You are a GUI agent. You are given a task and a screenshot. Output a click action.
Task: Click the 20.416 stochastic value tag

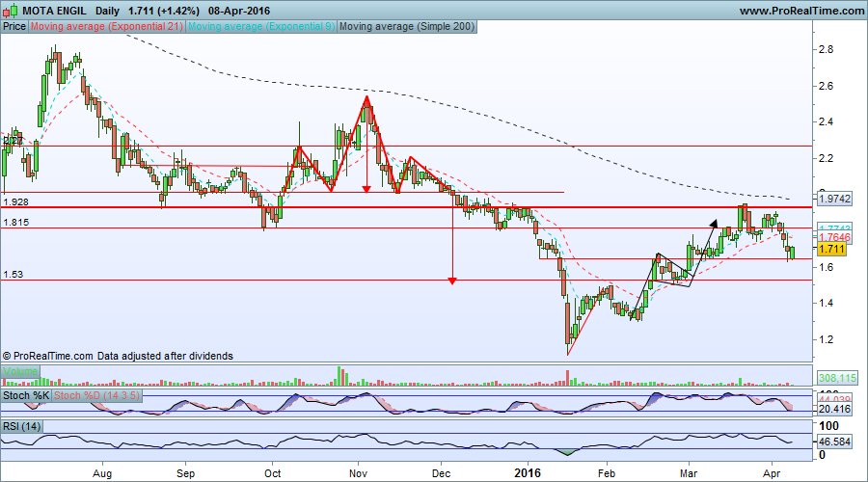[x=834, y=410]
